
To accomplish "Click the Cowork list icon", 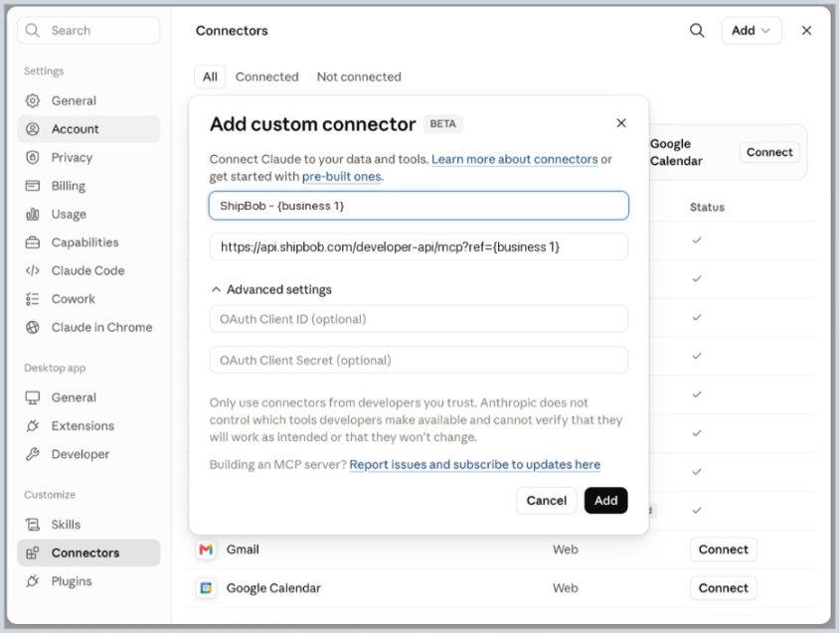I will (x=33, y=299).
